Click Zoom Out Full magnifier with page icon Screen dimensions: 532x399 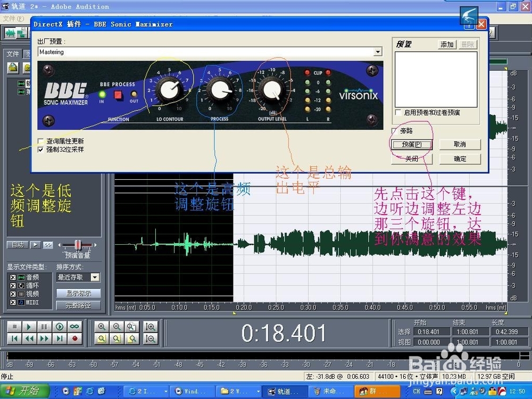click(x=131, y=327)
